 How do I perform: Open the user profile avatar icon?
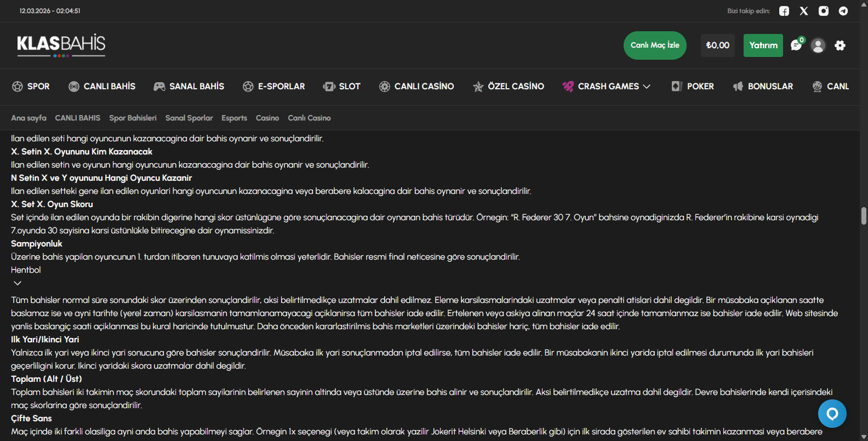818,45
